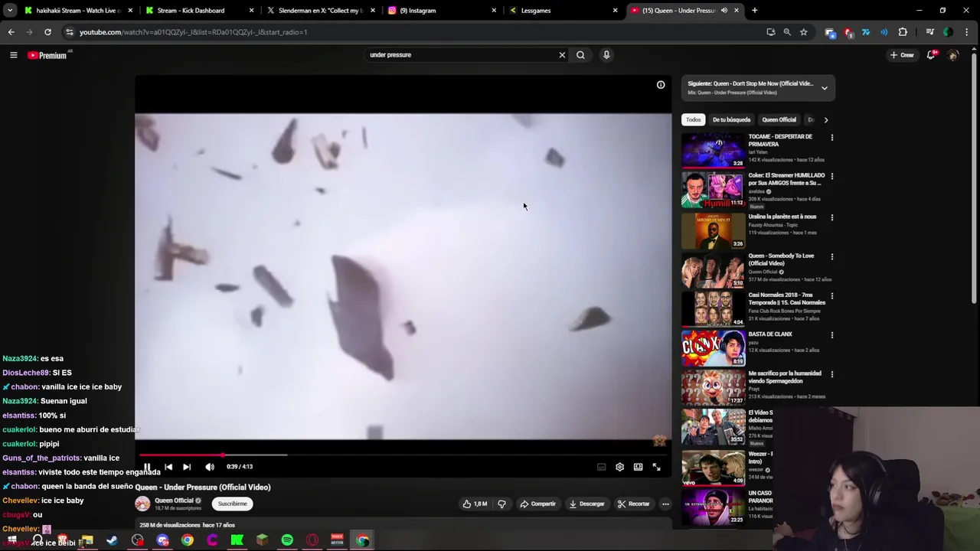
Task: Open options for 'Me sacrifico por la humanidad'
Action: pyautogui.click(x=832, y=374)
